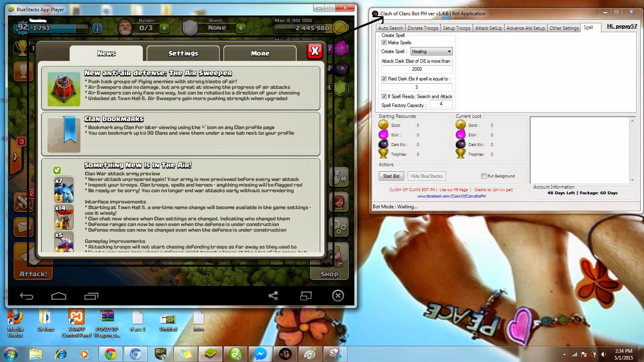Switch to the Auto Search tab
The width and height of the screenshot is (644, 362).
point(390,28)
